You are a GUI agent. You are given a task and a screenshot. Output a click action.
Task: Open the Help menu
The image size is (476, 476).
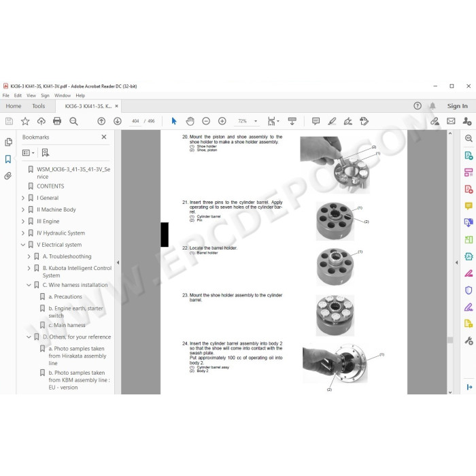point(80,96)
